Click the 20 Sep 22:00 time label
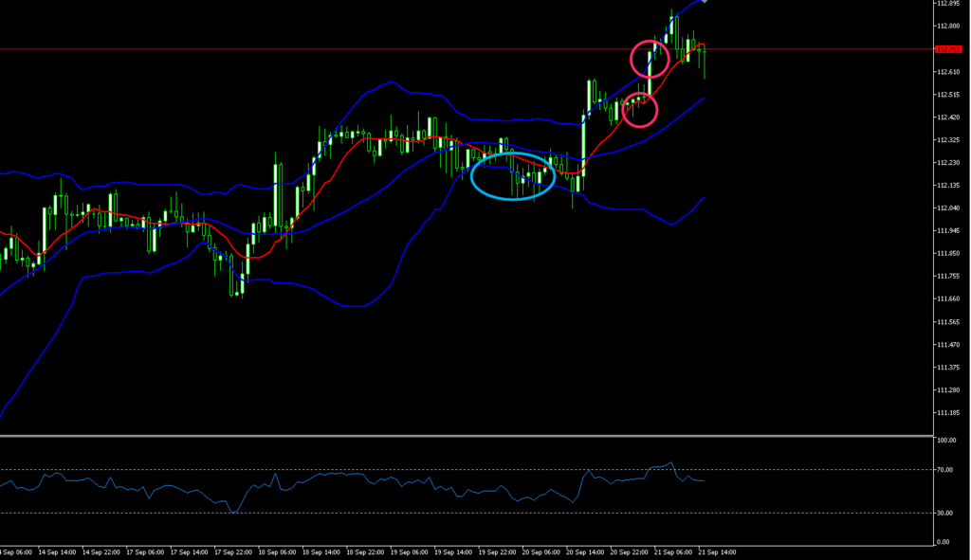971x560 pixels. (630, 552)
